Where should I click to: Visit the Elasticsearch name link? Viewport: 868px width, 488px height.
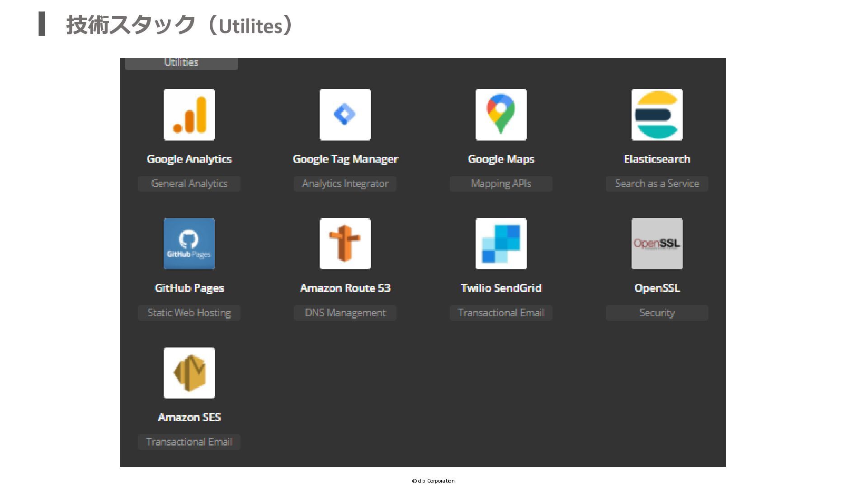pyautogui.click(x=657, y=159)
